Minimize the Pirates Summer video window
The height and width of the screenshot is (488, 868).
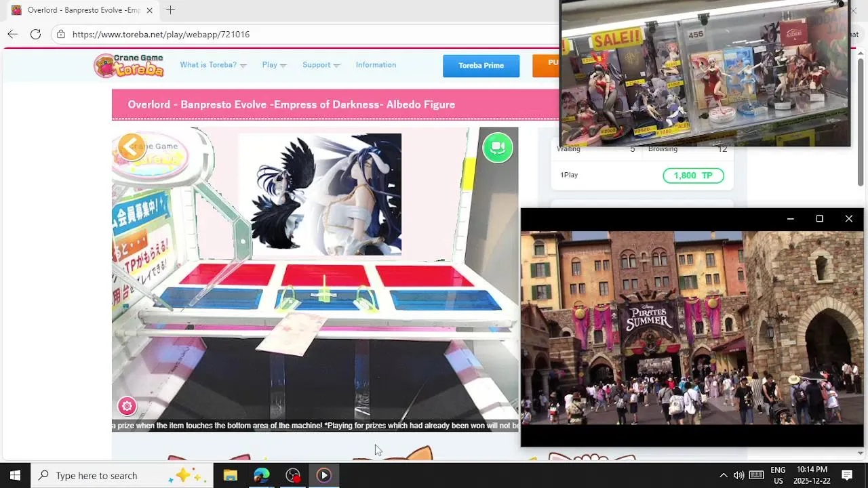[790, 219]
